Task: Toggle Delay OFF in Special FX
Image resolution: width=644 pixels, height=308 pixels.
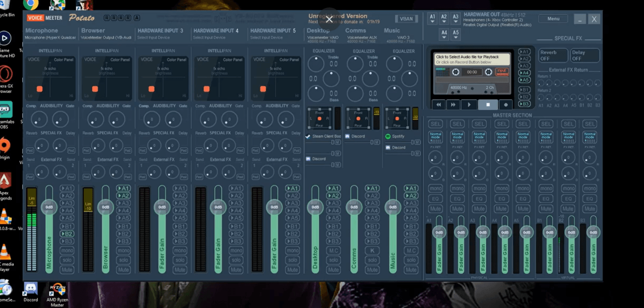Action: (x=585, y=56)
